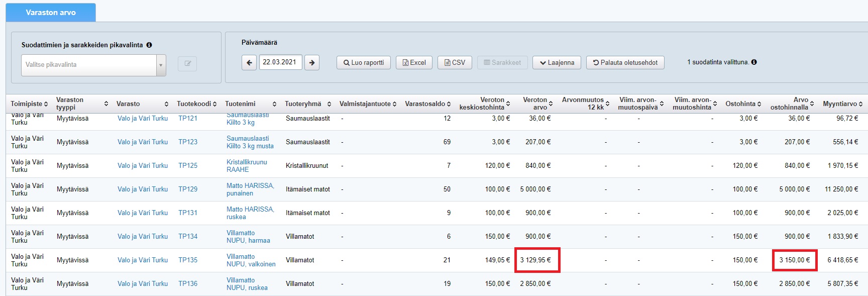Open Villamatto NUPU, valkoinen product link
The width and height of the screenshot is (868, 296).
coord(251,260)
